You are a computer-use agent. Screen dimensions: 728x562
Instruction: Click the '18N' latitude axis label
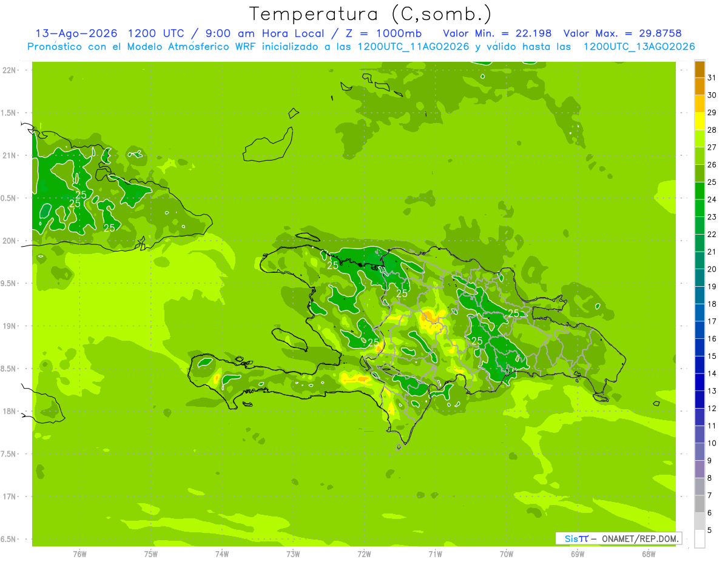(x=9, y=411)
